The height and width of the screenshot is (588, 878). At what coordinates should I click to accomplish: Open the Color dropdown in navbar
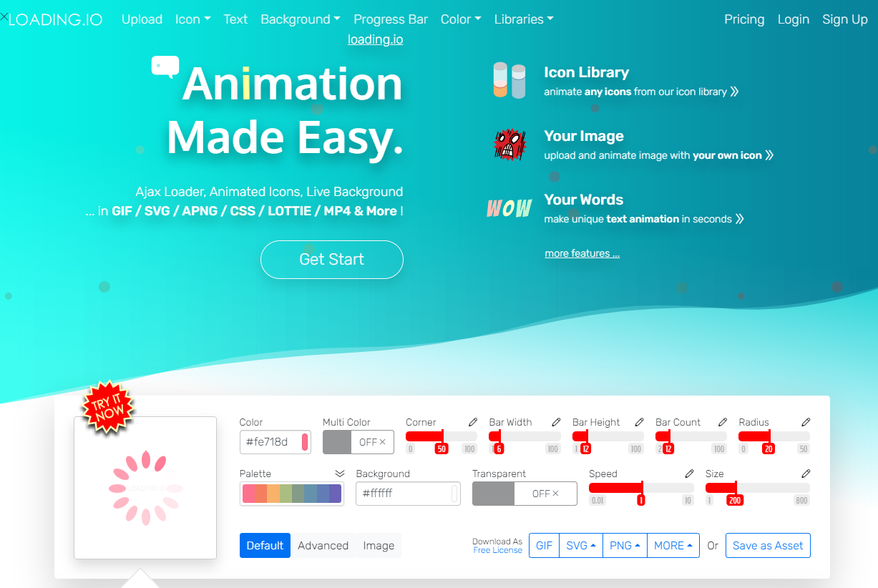(x=461, y=19)
